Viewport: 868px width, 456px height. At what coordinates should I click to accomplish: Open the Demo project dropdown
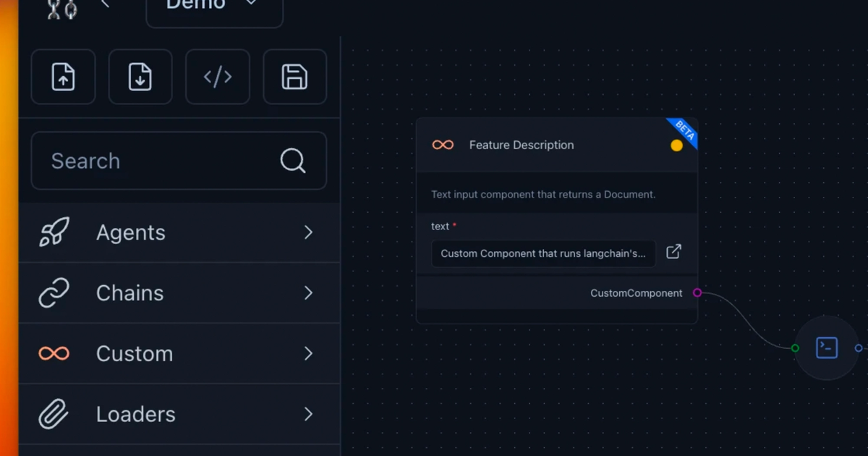pyautogui.click(x=215, y=8)
